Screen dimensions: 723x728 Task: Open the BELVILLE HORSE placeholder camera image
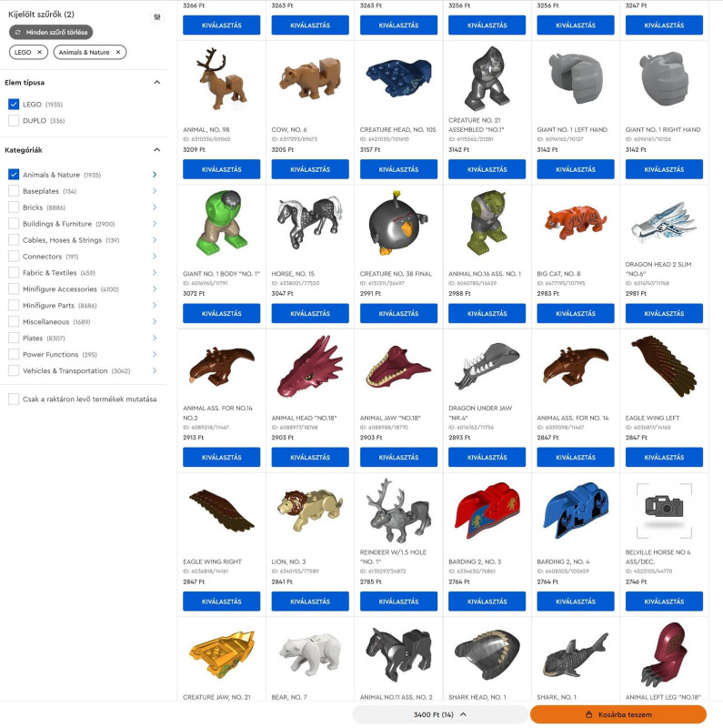[664, 511]
